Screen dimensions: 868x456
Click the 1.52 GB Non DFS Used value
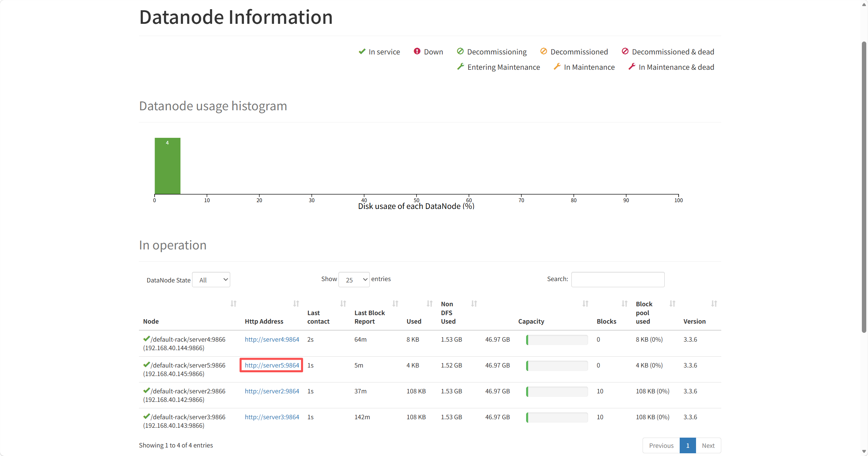coord(451,365)
